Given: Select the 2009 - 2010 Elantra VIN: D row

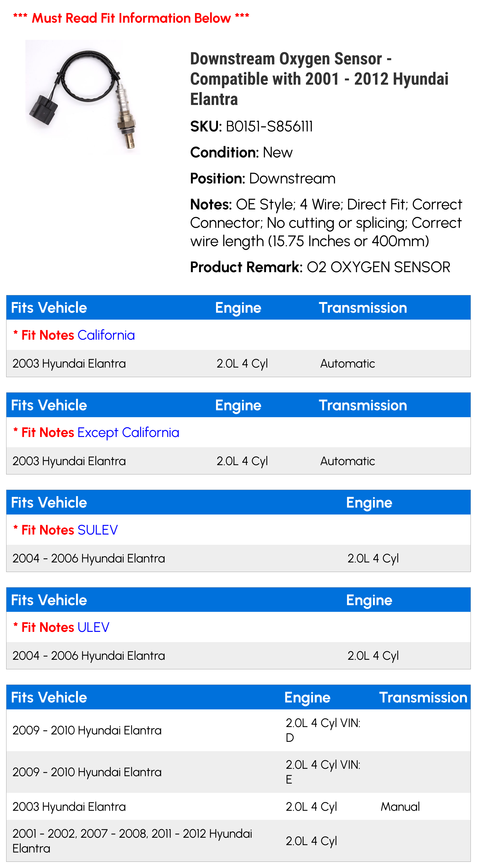Looking at the screenshot, I should pyautogui.click(x=238, y=730).
